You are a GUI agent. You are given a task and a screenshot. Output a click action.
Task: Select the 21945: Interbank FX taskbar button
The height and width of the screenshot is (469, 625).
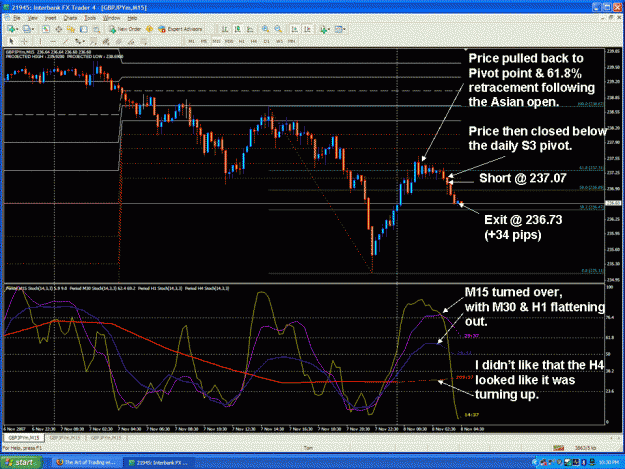159,462
